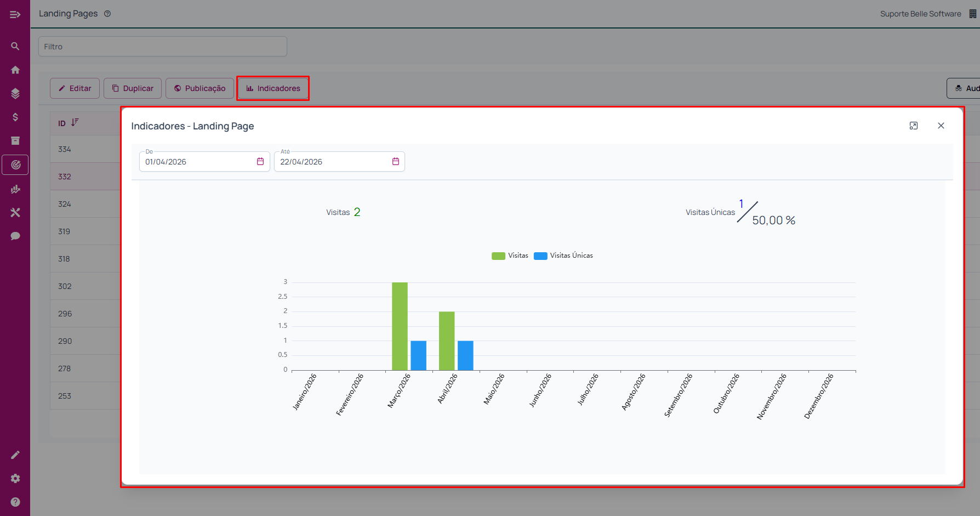980x516 pixels.
Task: Select the chat bubble sidebar icon
Action: 15,236
